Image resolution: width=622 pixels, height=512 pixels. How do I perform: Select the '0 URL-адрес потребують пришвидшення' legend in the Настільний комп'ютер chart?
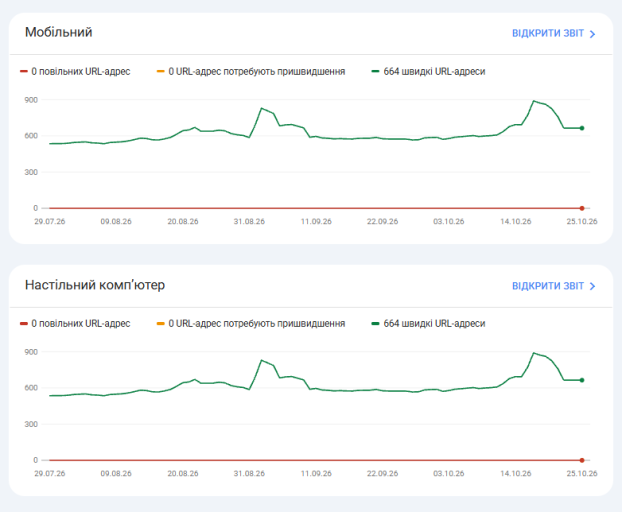(x=251, y=324)
